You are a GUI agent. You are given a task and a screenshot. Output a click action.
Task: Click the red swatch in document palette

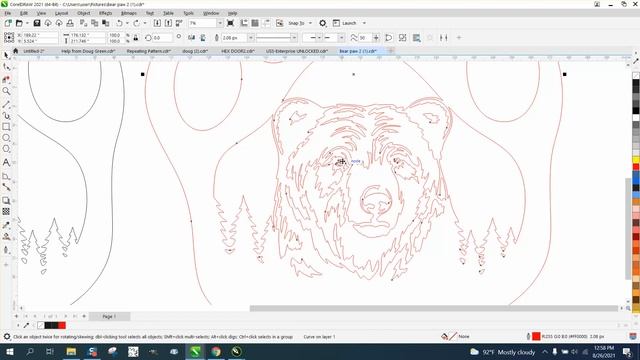click(62, 325)
